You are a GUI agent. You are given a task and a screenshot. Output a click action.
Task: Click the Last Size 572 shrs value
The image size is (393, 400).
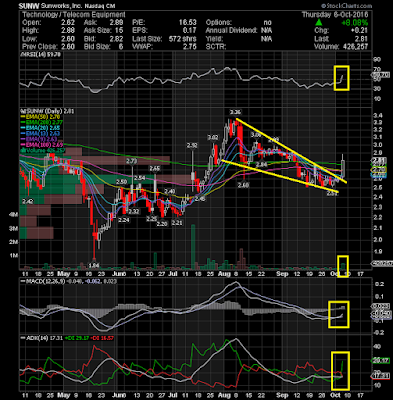(182, 39)
